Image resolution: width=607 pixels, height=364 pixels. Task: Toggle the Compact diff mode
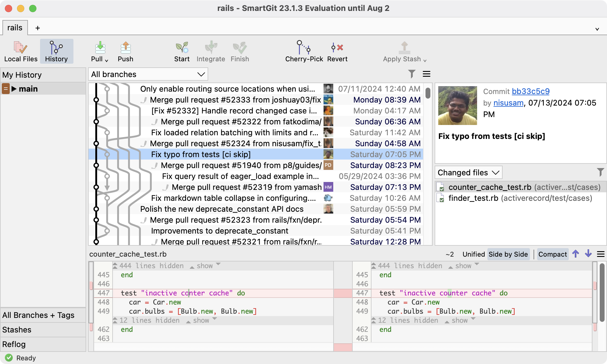(552, 254)
